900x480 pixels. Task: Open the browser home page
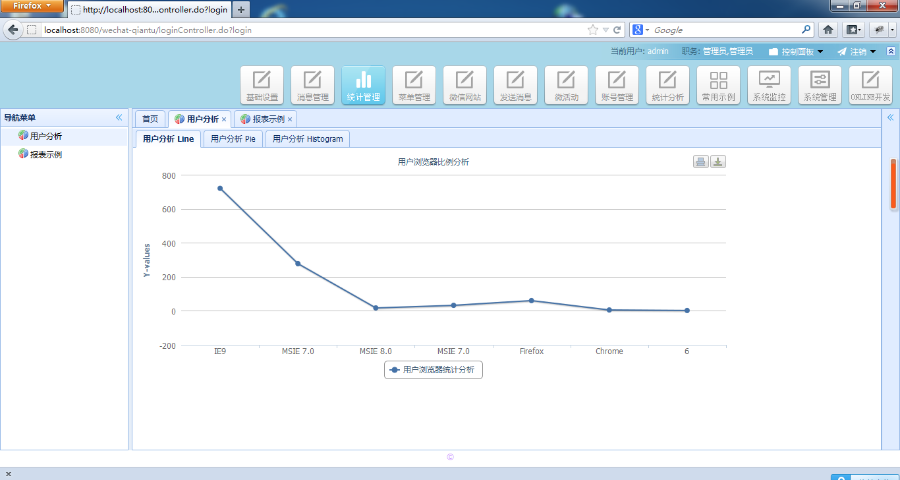pos(828,30)
